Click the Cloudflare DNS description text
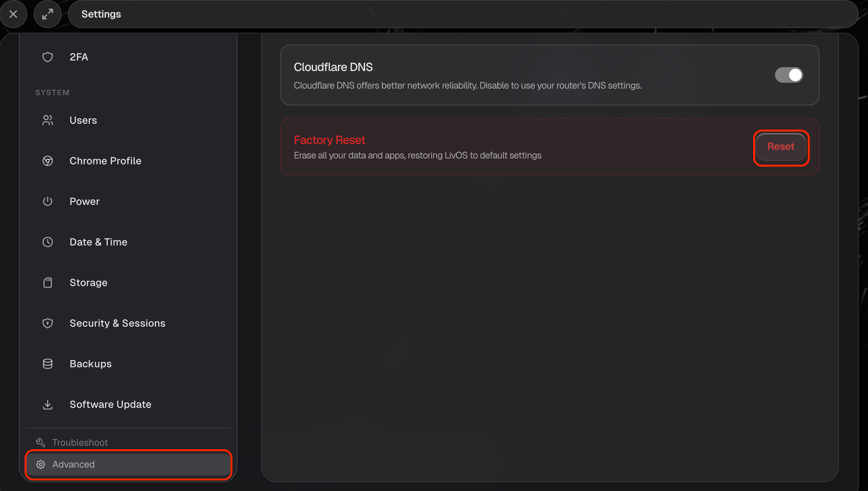The height and width of the screenshot is (491, 868). pyautogui.click(x=468, y=85)
